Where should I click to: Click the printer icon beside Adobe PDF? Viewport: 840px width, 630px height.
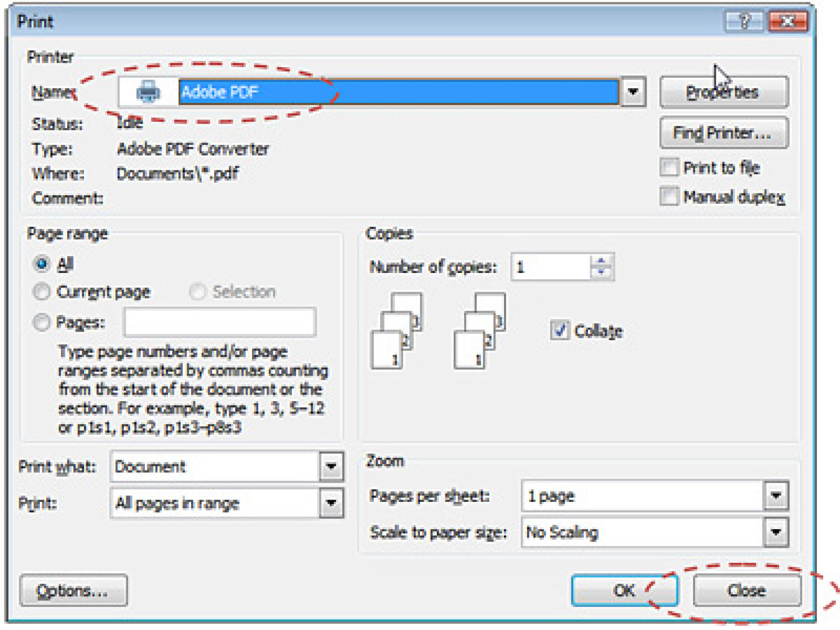pos(148,92)
